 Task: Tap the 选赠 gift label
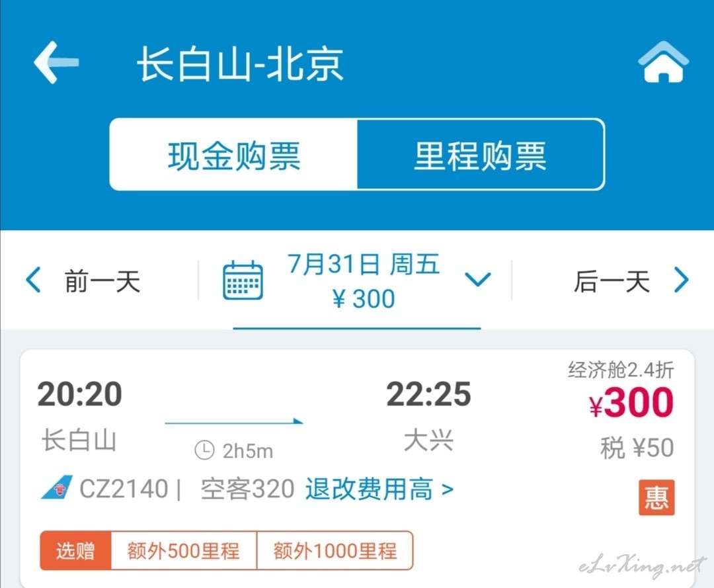[x=75, y=551]
